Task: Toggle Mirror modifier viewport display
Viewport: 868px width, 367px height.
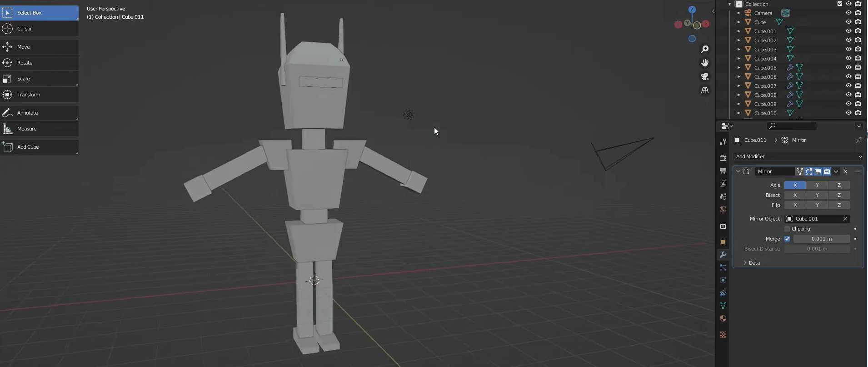Action: pyautogui.click(x=818, y=171)
